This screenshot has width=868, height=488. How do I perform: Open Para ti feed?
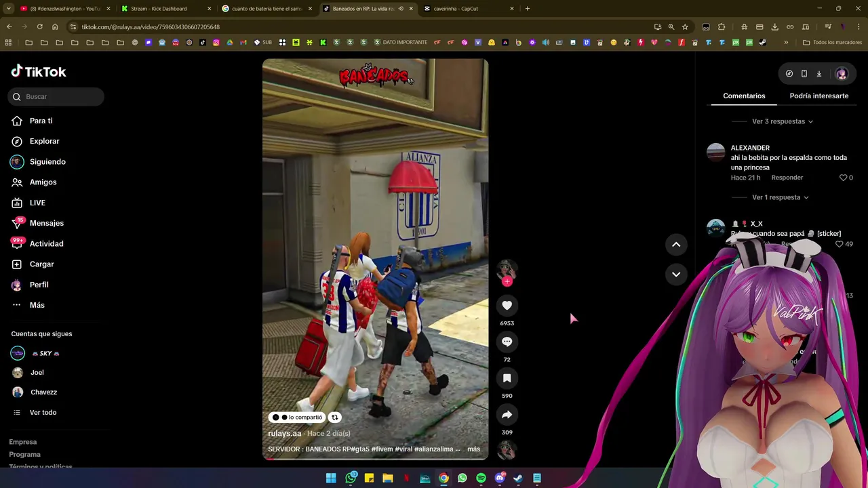(41, 121)
